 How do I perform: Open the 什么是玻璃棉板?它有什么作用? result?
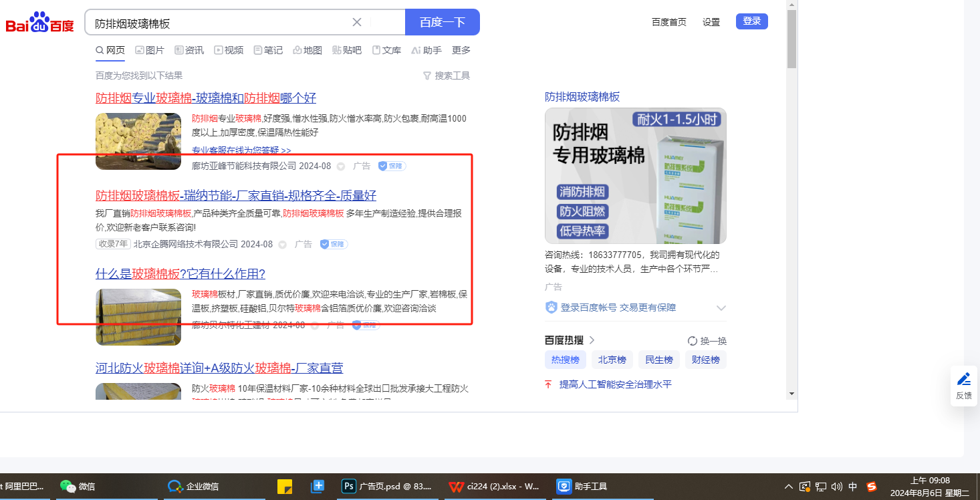coord(180,273)
